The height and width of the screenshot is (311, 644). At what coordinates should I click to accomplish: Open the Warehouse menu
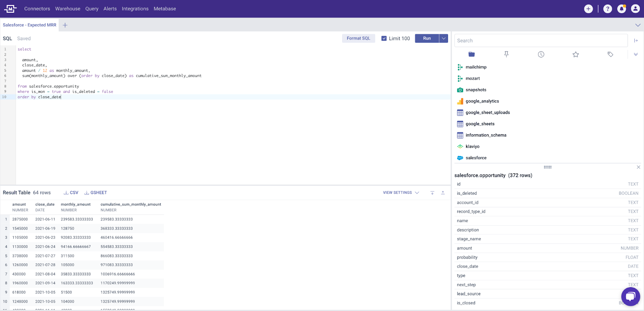68,8
